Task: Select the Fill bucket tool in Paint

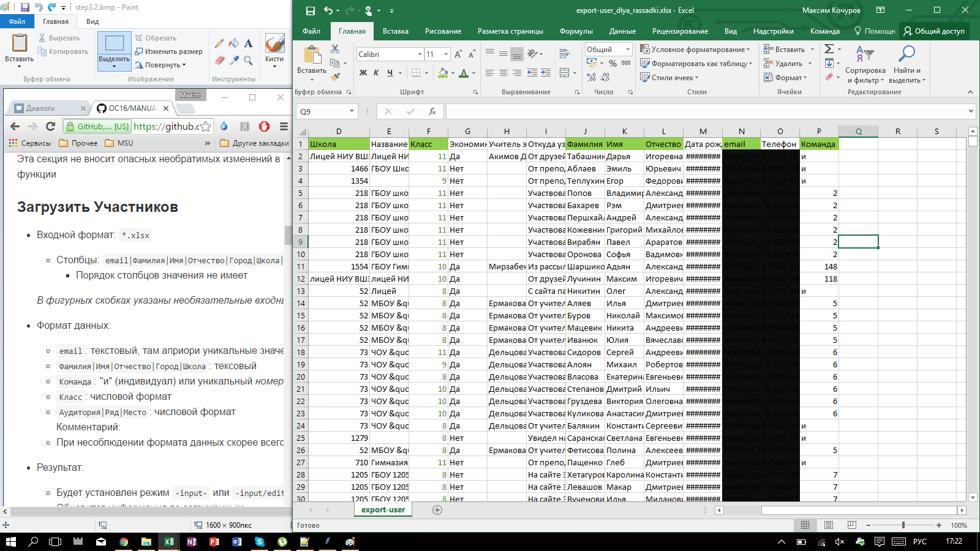Action: pyautogui.click(x=234, y=43)
